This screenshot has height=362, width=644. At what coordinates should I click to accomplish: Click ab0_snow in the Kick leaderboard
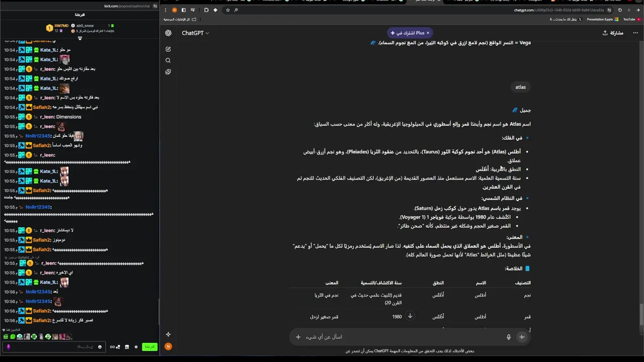85,26
